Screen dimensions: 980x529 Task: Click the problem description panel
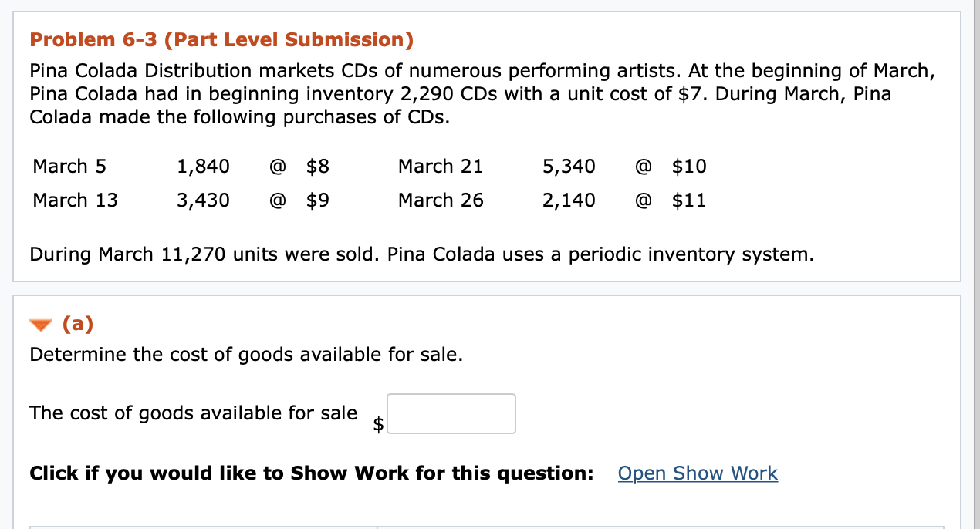click(486, 147)
